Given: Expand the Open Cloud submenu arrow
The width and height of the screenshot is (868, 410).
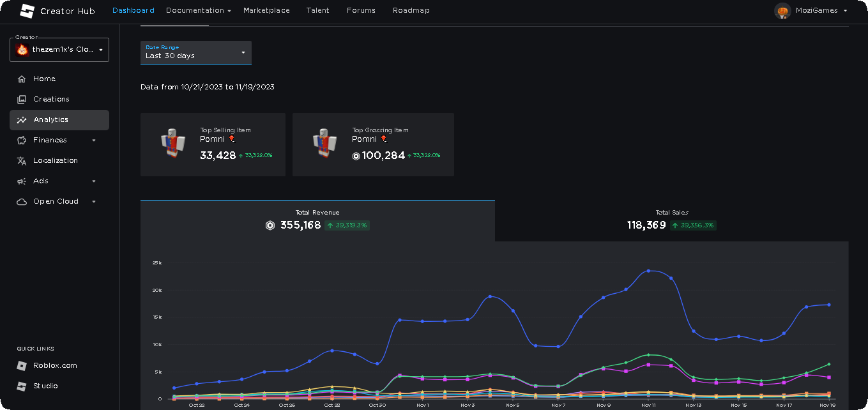Looking at the screenshot, I should (94, 202).
